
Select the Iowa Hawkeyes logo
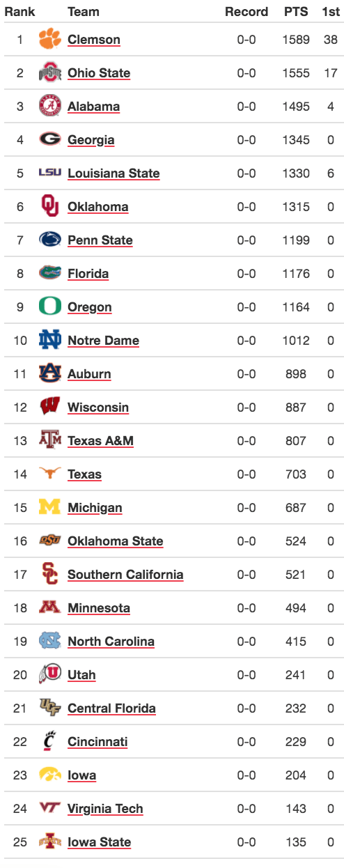click(x=50, y=775)
